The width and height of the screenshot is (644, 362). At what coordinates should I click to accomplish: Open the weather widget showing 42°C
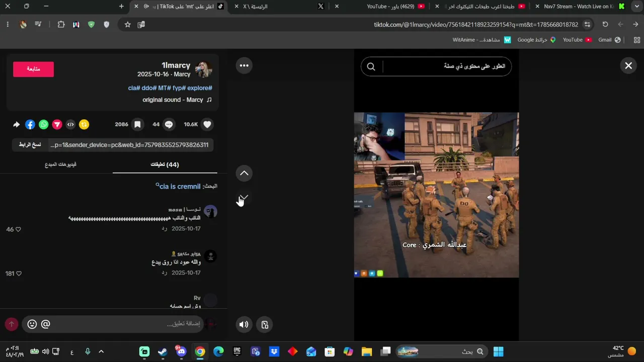623,351
